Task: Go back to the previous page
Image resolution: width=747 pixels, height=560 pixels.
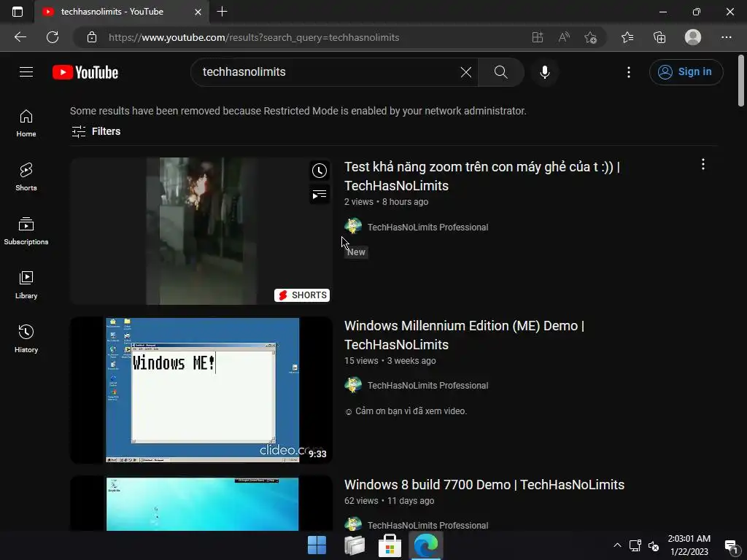Action: pos(20,37)
